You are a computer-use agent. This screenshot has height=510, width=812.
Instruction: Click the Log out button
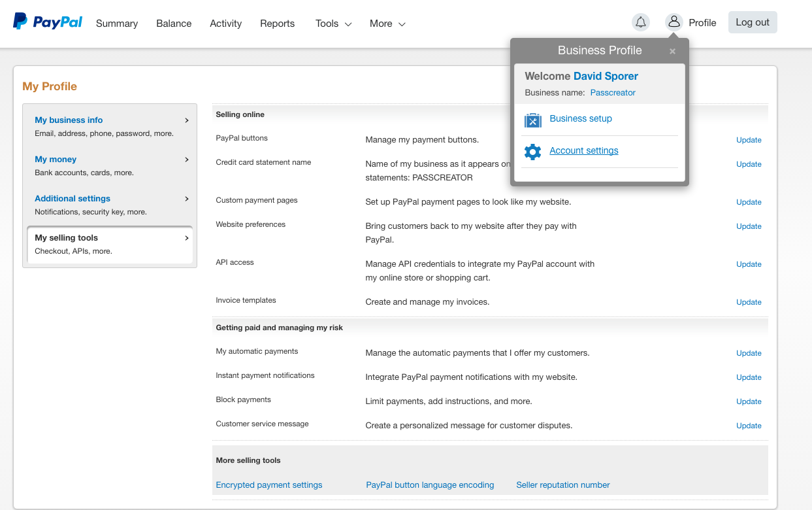pyautogui.click(x=753, y=22)
